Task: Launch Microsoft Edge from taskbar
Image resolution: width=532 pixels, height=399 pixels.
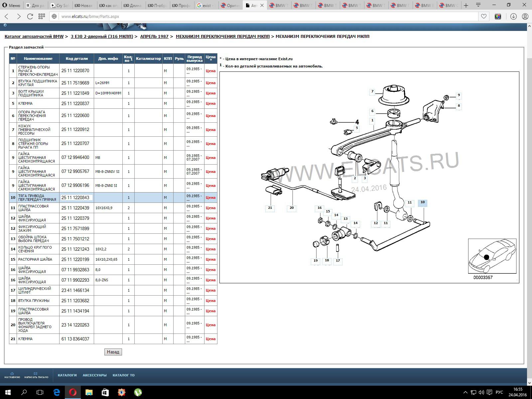Action: pyautogui.click(x=57, y=392)
